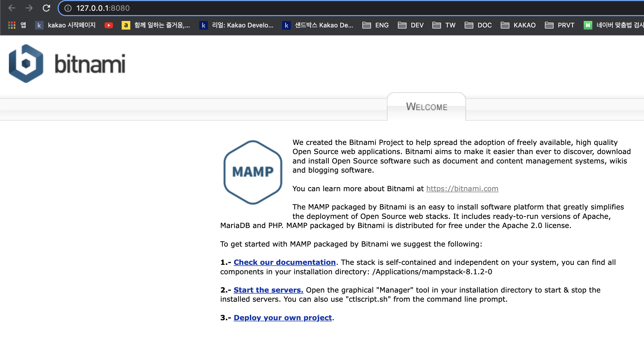This screenshot has width=644, height=349.
Task: Click the installation path /Applications/mampstack-8.1.2-0
Action: (432, 272)
